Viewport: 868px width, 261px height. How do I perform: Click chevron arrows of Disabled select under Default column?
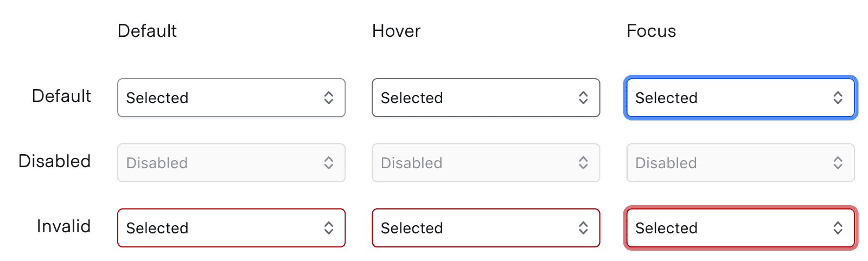point(329,163)
